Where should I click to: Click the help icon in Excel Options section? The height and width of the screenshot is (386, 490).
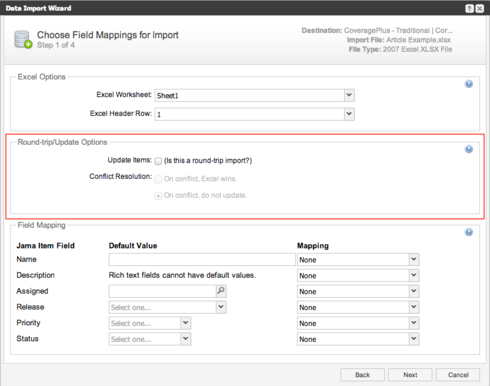[x=469, y=84]
